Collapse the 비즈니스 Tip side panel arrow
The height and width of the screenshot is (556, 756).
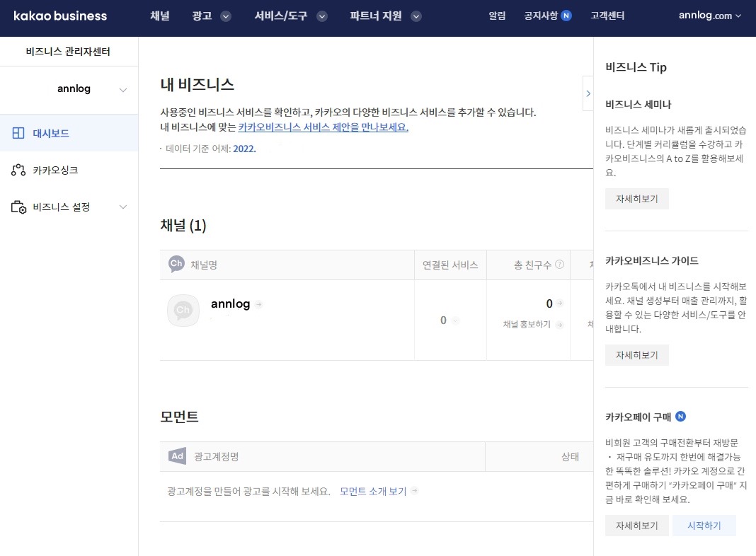pos(588,93)
